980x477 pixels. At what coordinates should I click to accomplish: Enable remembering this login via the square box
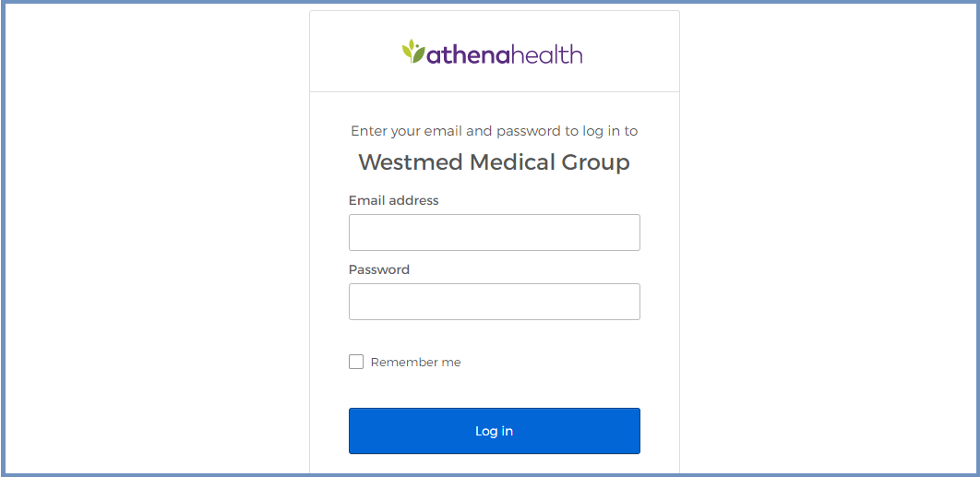pyautogui.click(x=356, y=362)
